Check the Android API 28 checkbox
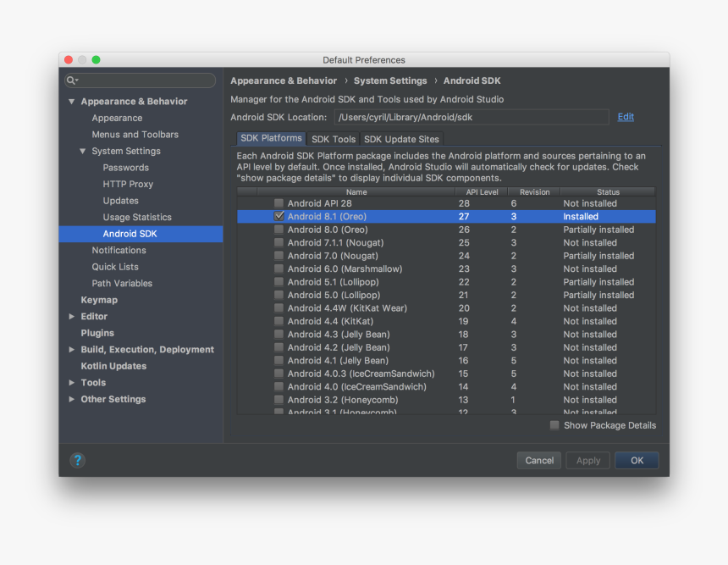Image resolution: width=728 pixels, height=565 pixels. (279, 203)
